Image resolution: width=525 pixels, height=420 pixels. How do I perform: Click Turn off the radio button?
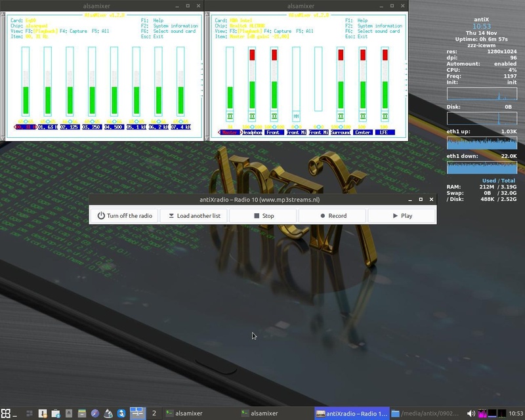coord(125,216)
